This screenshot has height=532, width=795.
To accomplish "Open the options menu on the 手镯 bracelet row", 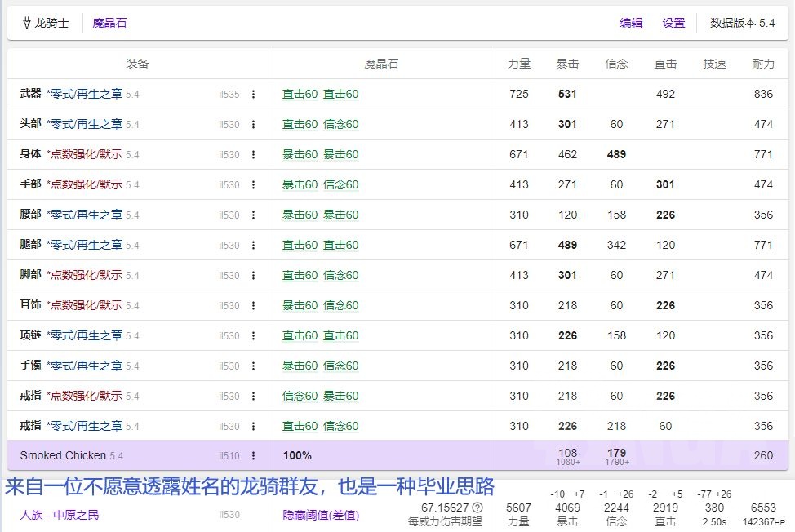I will (x=254, y=366).
